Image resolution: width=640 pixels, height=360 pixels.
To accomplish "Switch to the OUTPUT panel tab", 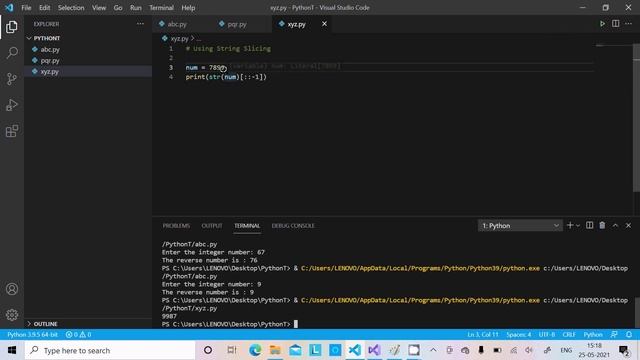I will [x=212, y=226].
